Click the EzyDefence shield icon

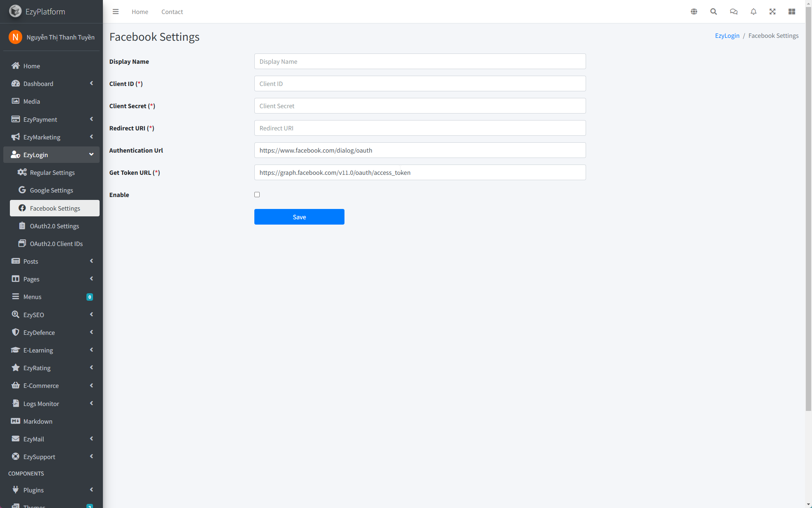[x=16, y=332]
